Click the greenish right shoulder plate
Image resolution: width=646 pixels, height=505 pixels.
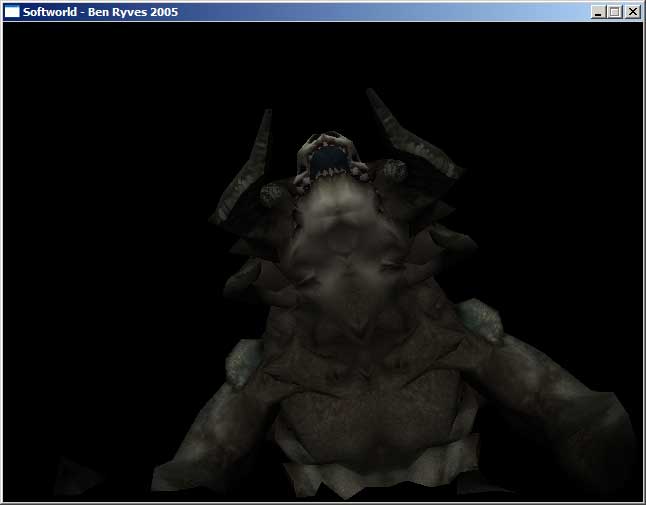[478, 322]
